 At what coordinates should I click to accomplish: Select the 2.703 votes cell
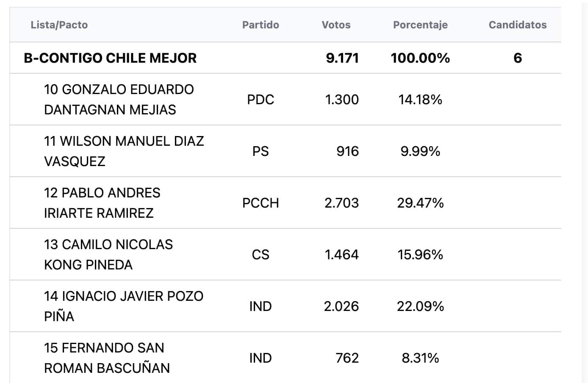[x=341, y=203]
